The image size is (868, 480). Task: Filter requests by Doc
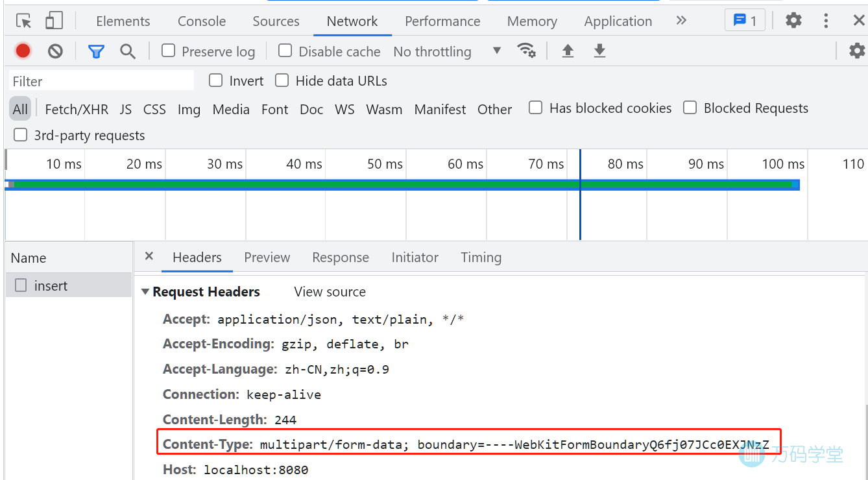tap(311, 109)
